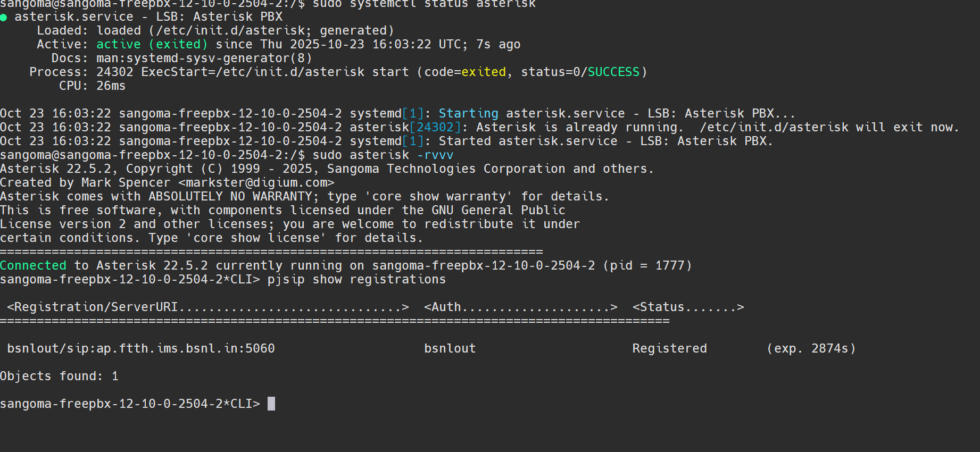Image resolution: width=980 pixels, height=452 pixels.
Task: Click the 'Objects found: 1' line
Action: click(x=59, y=376)
